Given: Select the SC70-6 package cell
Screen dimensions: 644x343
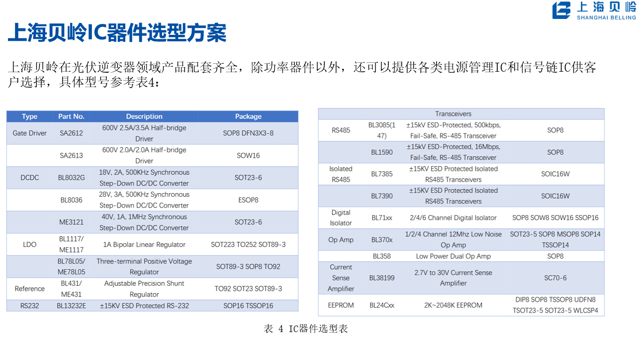Looking at the screenshot, I should pyautogui.click(x=555, y=278).
